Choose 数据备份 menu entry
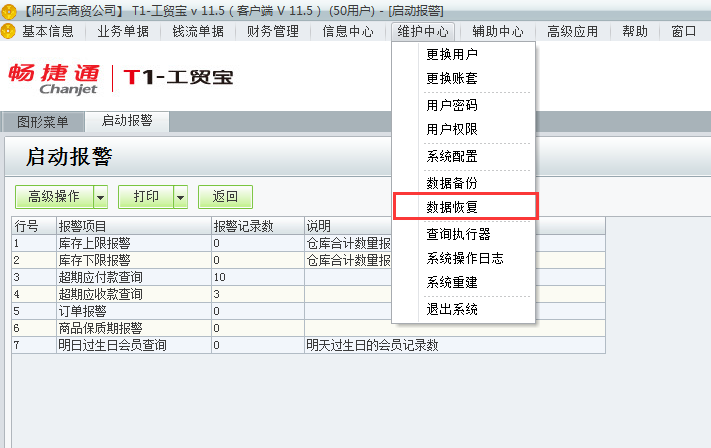The image size is (711, 448). [x=452, y=182]
